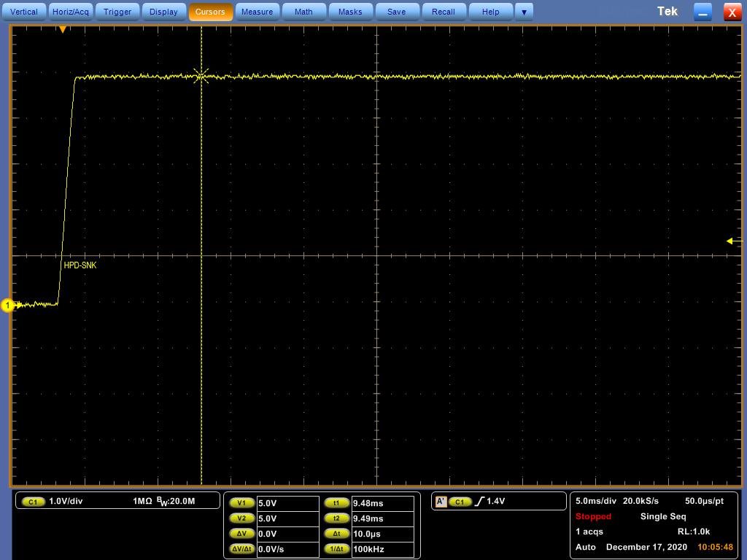The image size is (747, 560).
Task: Click the Δt cursor label badge
Action: pyautogui.click(x=336, y=534)
